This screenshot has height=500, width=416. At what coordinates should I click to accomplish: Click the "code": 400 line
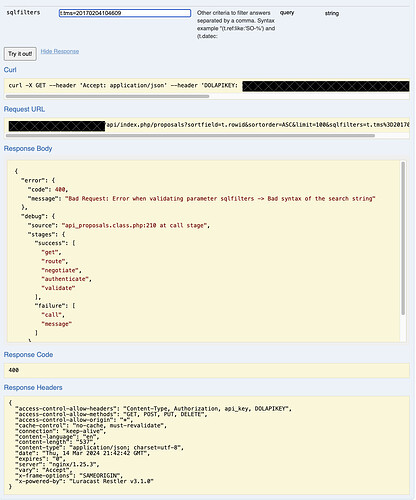(48, 190)
